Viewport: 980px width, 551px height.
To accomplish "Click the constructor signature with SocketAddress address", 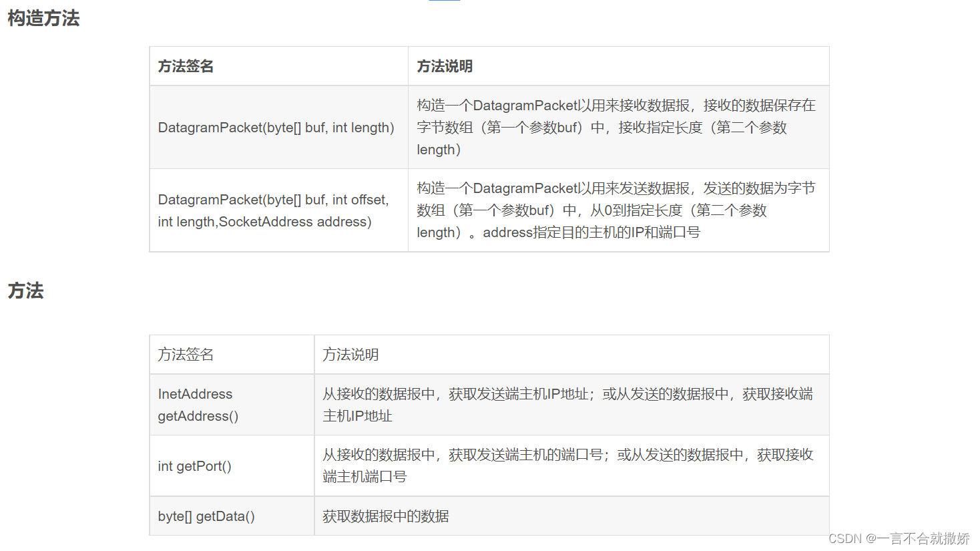I will click(274, 210).
